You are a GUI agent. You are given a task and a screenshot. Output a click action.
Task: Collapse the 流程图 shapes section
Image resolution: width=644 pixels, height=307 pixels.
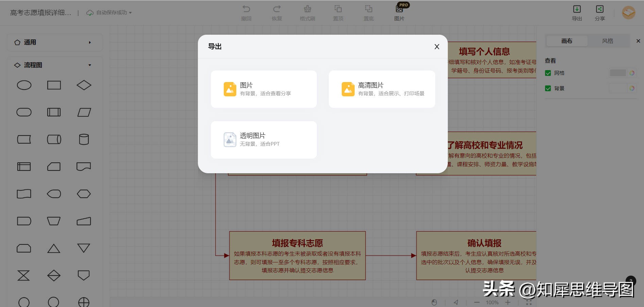[x=90, y=65]
